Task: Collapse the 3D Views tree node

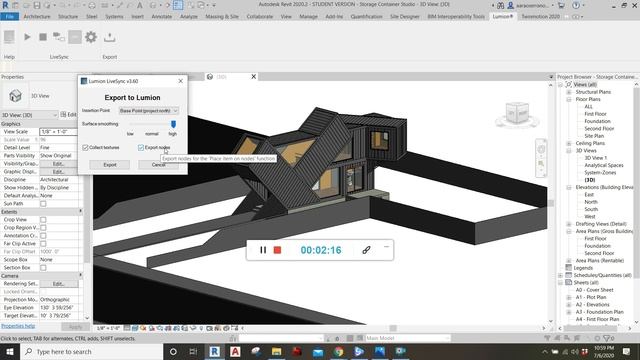Action: (x=569, y=151)
